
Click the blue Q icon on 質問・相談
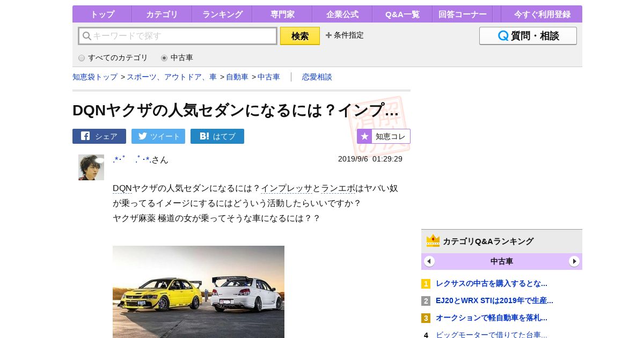tap(503, 36)
